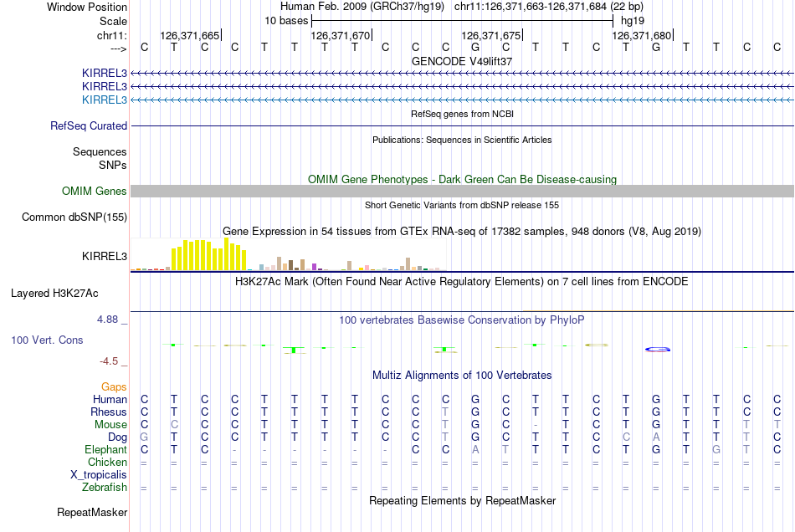Click the gray G in the Dog row
Image resolution: width=795 pixels, height=532 pixels.
coord(144,437)
